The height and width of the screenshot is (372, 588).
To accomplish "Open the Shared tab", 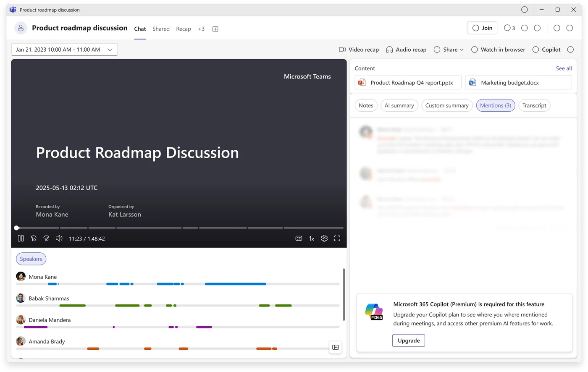I will coord(161,29).
